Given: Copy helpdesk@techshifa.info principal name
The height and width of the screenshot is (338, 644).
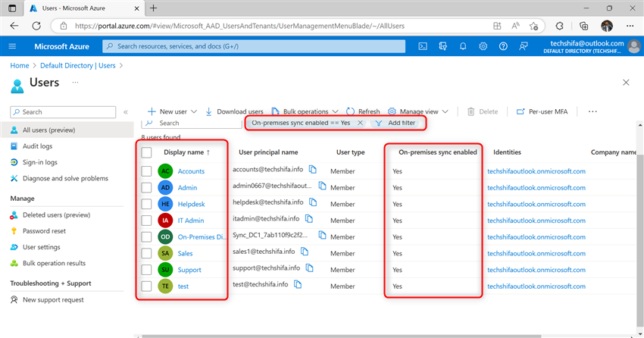Looking at the screenshot, I should (313, 202).
